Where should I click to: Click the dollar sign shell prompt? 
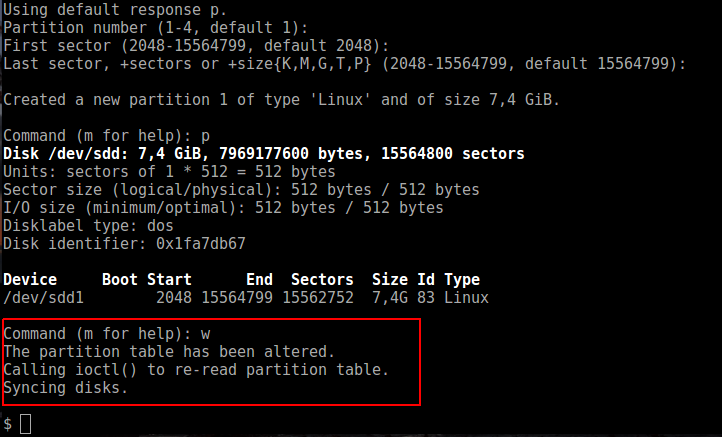tap(8, 424)
